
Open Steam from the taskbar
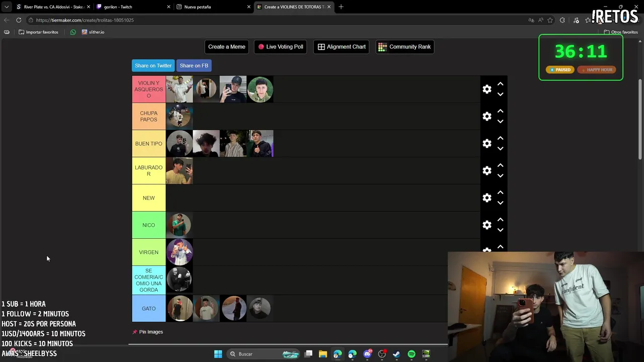tap(396, 354)
